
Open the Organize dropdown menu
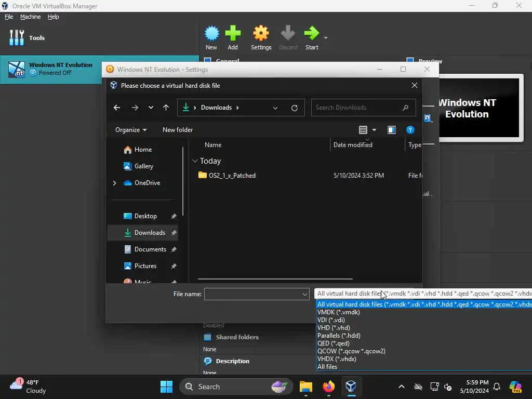pyautogui.click(x=131, y=130)
